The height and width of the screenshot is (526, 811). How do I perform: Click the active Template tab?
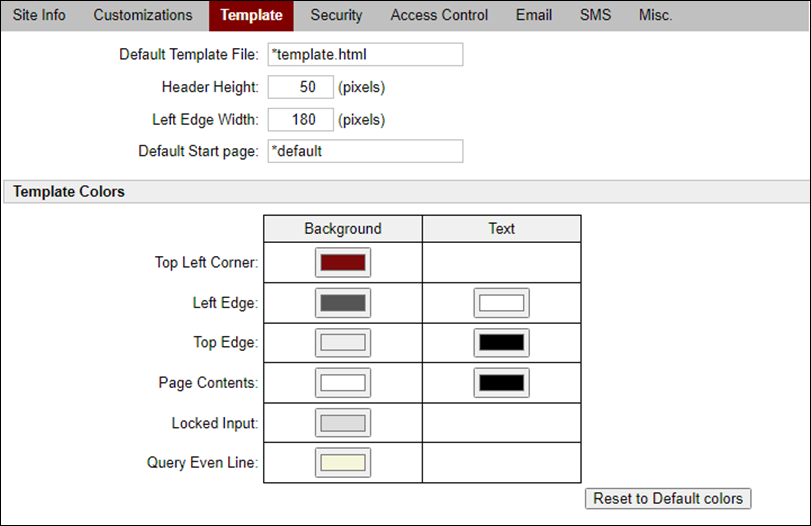point(251,15)
